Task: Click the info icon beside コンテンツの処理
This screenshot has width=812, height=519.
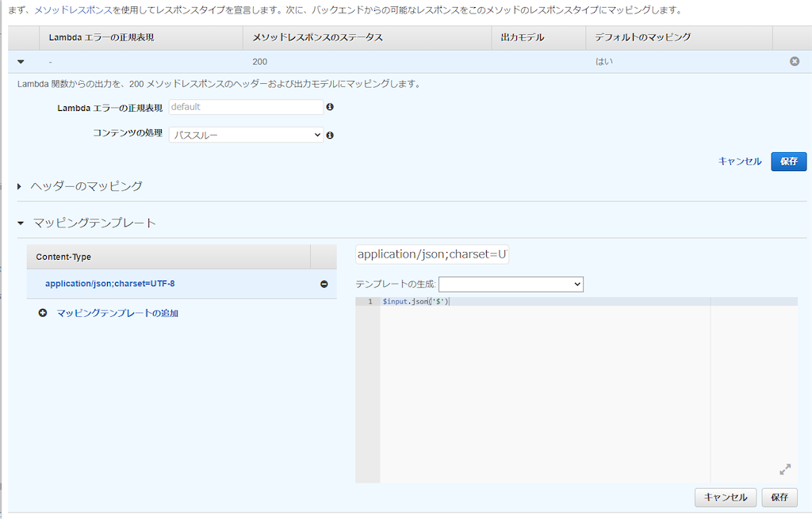Action: (x=330, y=135)
